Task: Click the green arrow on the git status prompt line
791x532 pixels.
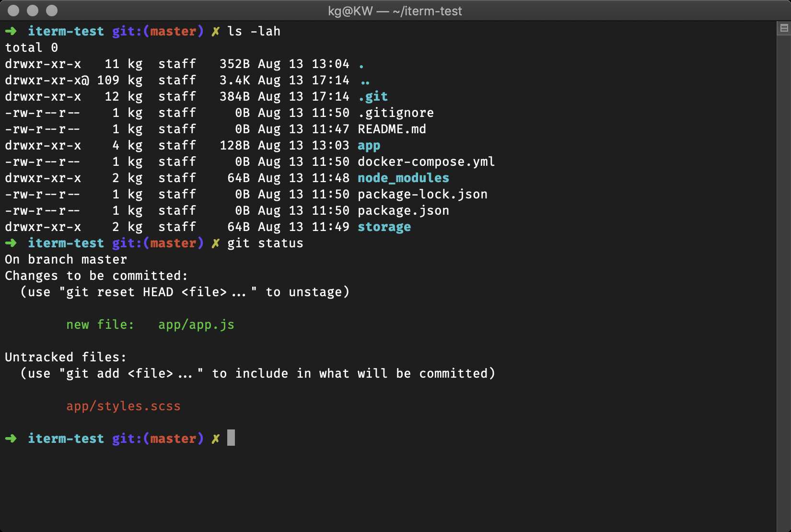Action: point(11,243)
